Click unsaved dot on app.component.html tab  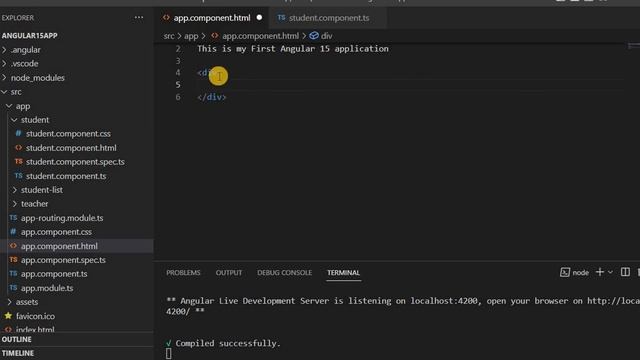pyautogui.click(x=259, y=18)
